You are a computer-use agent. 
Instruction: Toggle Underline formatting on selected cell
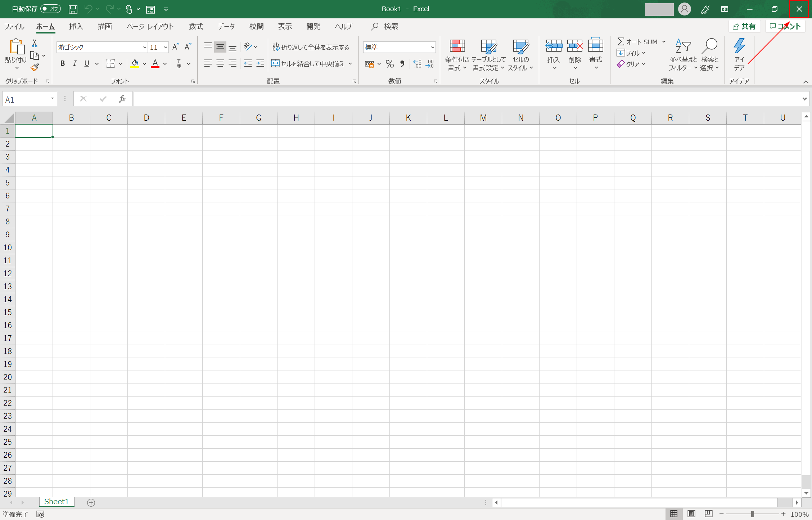tap(87, 64)
